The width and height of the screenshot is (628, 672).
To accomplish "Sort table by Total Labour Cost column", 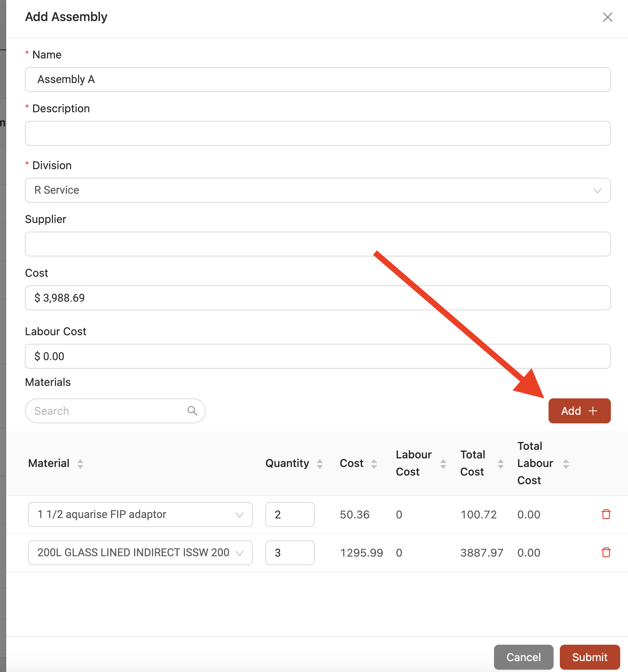I will point(566,463).
